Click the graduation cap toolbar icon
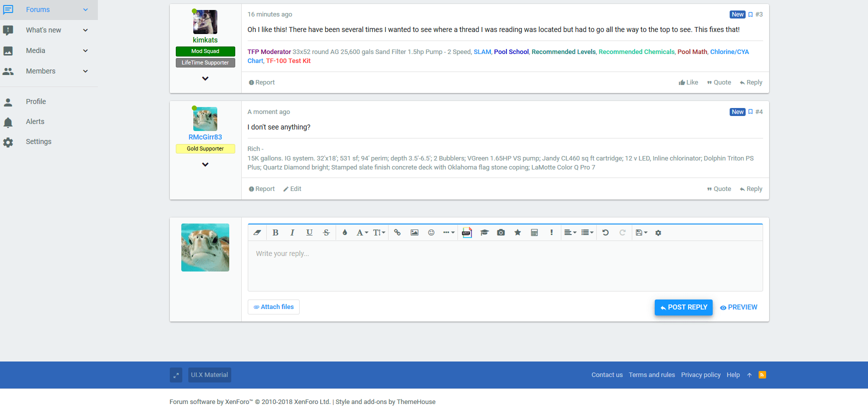Screen dimensions: 868x413 pos(484,232)
